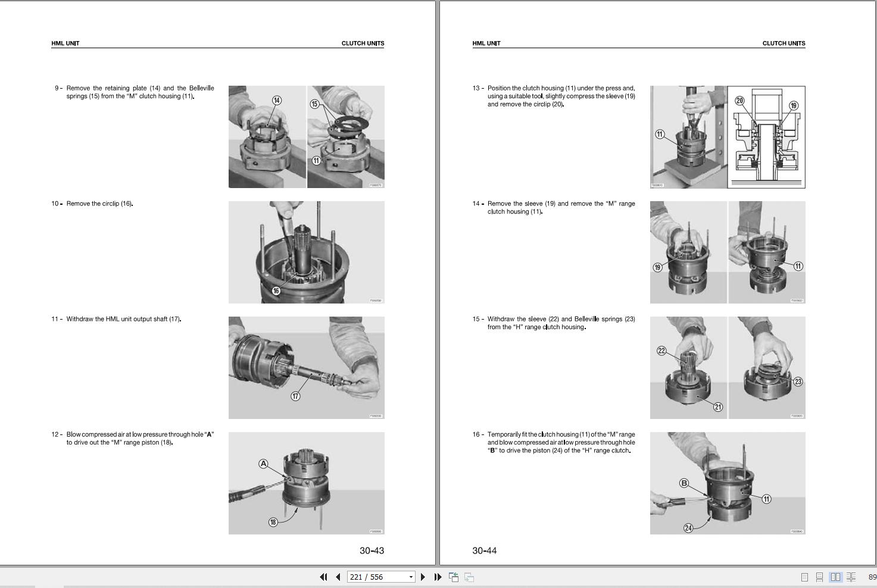Viewport: 877px width, 588px height.
Task: Click the text "Remove the circlip (16)."
Action: (x=99, y=204)
